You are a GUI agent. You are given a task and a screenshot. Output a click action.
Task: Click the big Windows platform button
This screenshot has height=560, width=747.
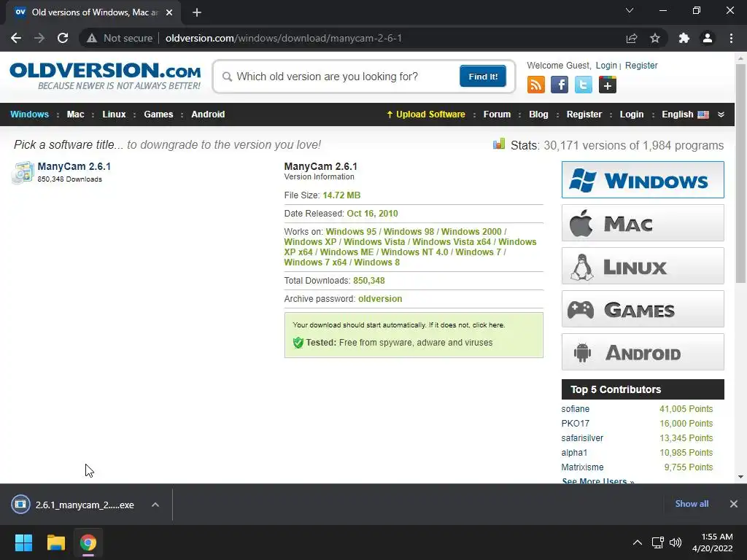[x=643, y=180]
